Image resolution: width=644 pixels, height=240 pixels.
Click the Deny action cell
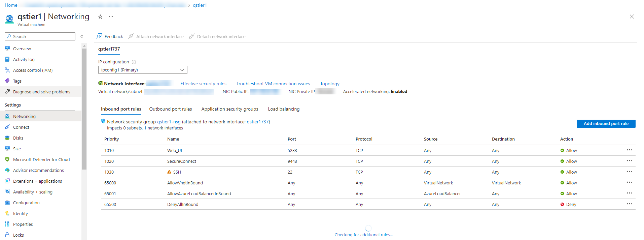(568, 205)
